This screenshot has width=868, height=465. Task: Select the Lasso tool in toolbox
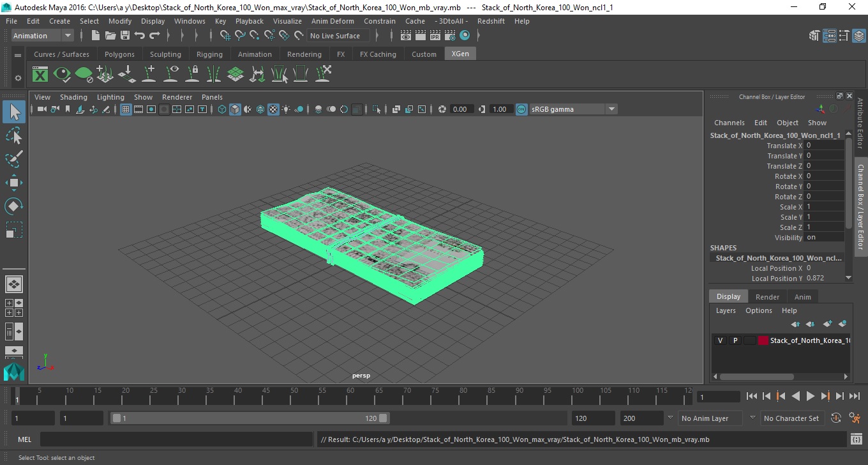coord(14,135)
